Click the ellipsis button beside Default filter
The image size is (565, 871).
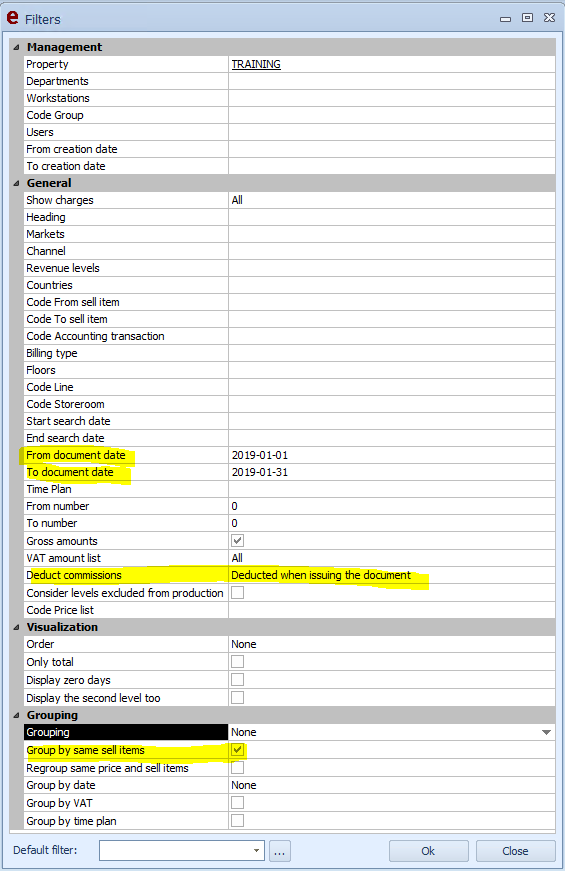[279, 850]
